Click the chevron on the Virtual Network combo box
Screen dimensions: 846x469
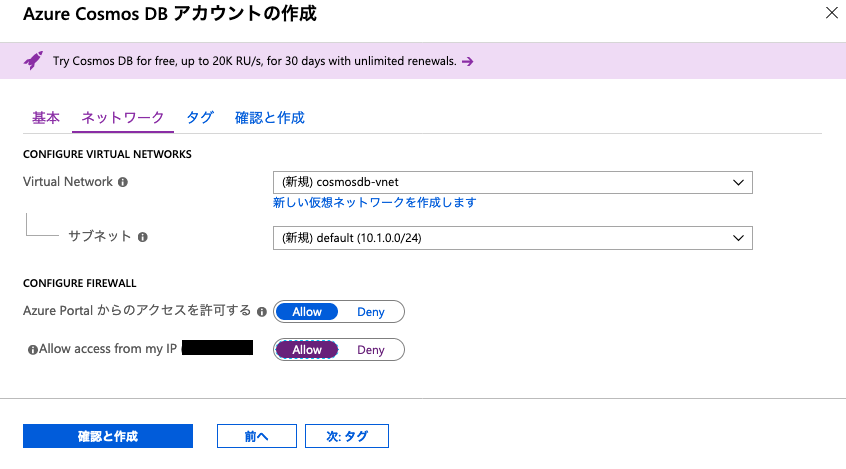pos(738,182)
